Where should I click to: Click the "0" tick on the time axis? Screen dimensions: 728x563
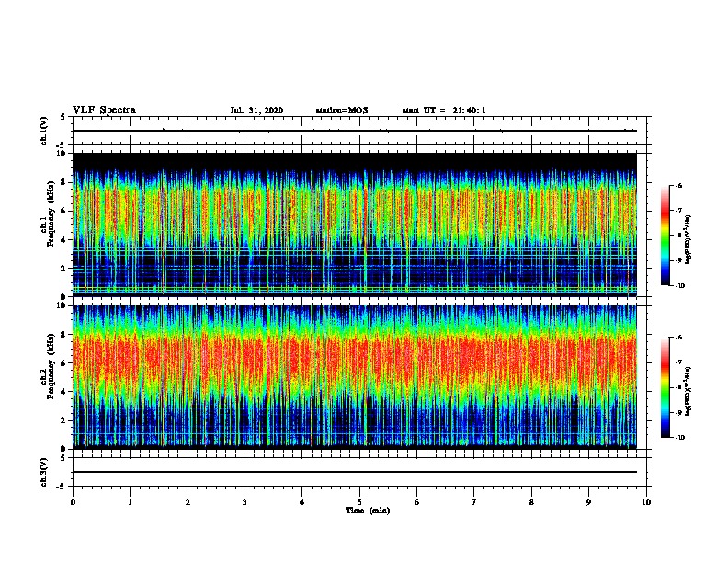73,502
